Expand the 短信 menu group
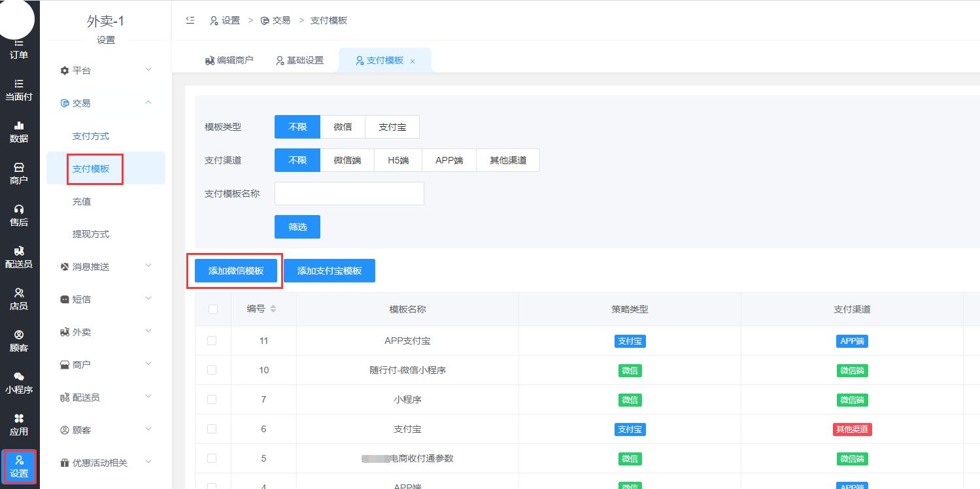This screenshot has width=980, height=489. tap(106, 299)
